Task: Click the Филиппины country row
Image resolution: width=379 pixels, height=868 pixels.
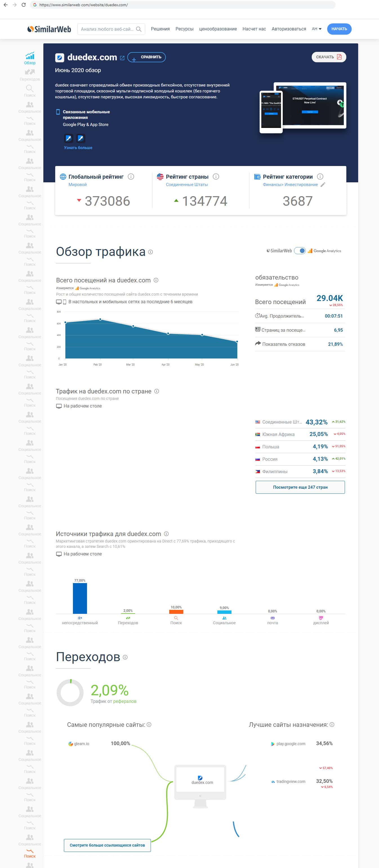Action: pos(300,472)
